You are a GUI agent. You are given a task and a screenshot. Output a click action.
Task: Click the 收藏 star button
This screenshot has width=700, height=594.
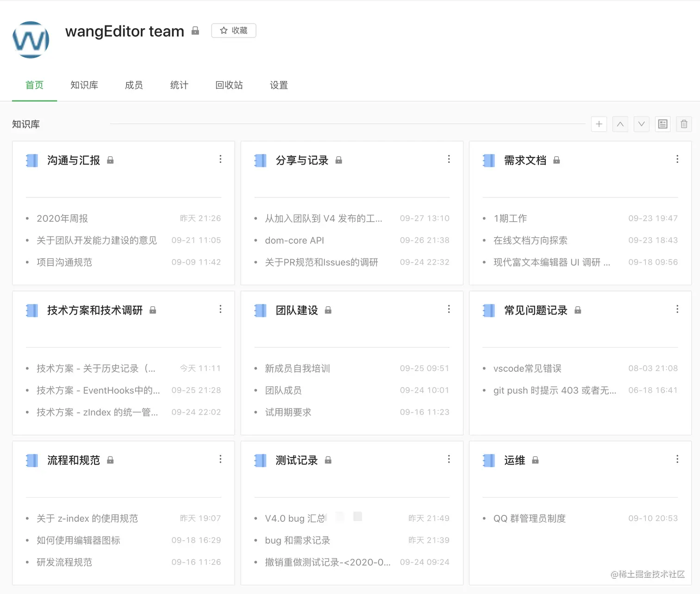(234, 31)
